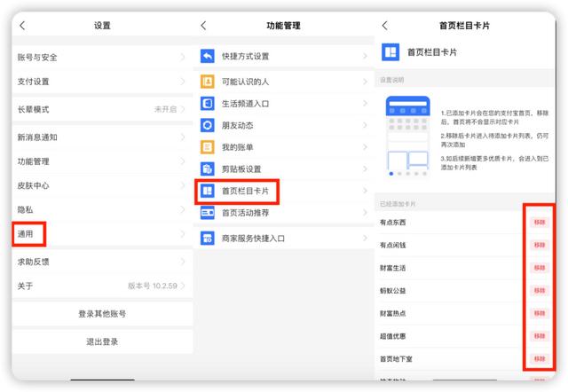Open the 快捷方式设置 arrow icon
The height and width of the screenshot is (392, 568).
click(x=207, y=56)
